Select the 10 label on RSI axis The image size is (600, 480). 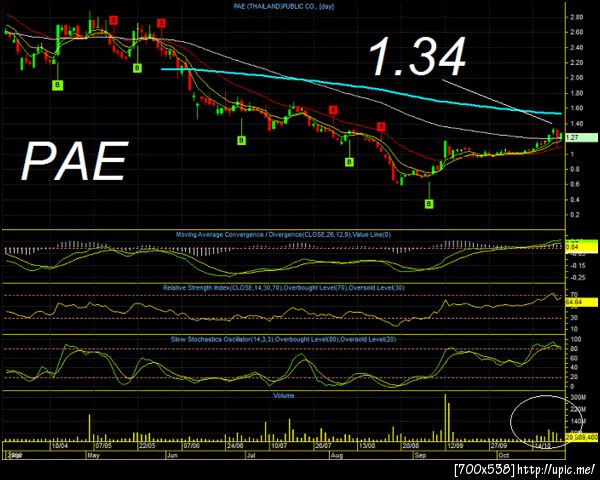pos(574,329)
